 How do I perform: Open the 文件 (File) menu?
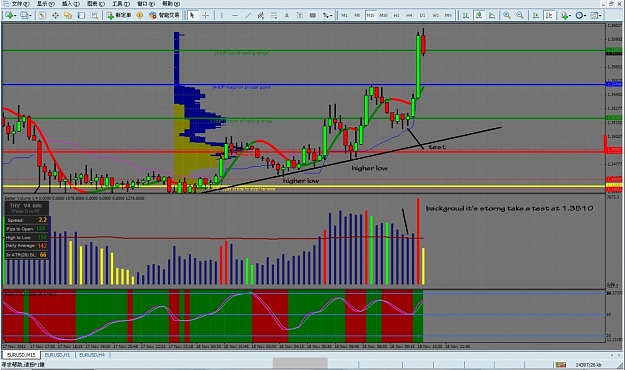[20, 4]
